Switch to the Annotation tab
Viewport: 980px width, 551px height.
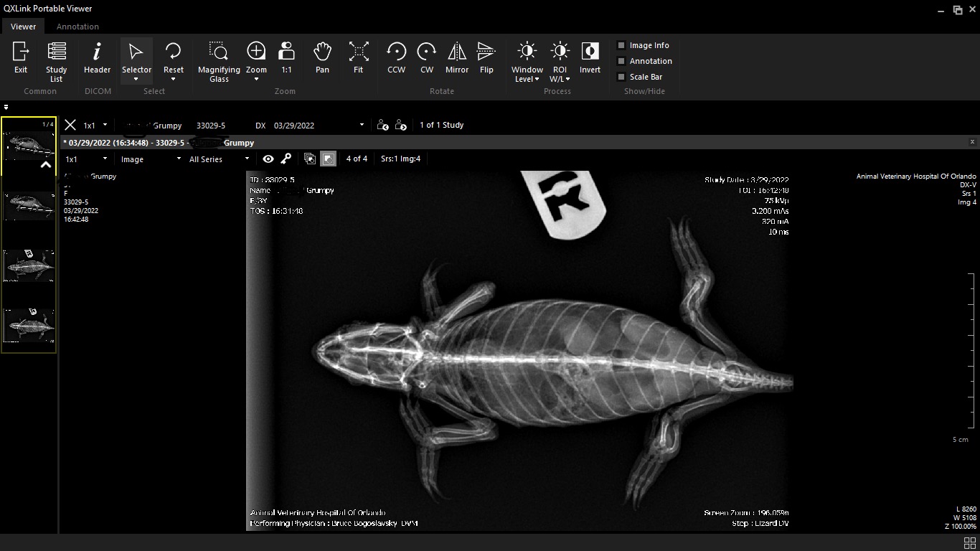(x=77, y=27)
